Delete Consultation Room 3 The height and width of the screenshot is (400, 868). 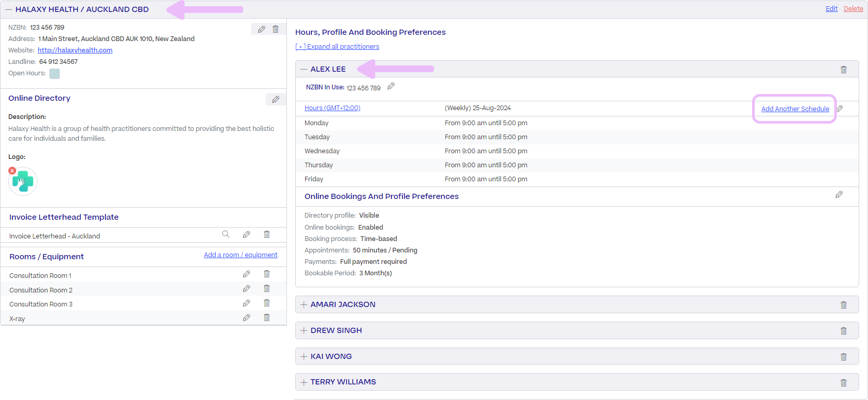(267, 303)
